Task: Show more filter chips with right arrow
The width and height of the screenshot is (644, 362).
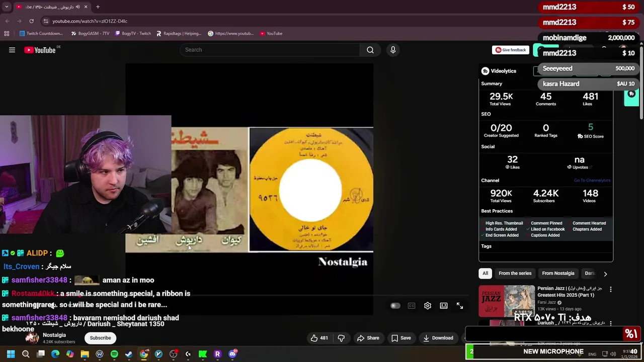Action: coord(605,274)
